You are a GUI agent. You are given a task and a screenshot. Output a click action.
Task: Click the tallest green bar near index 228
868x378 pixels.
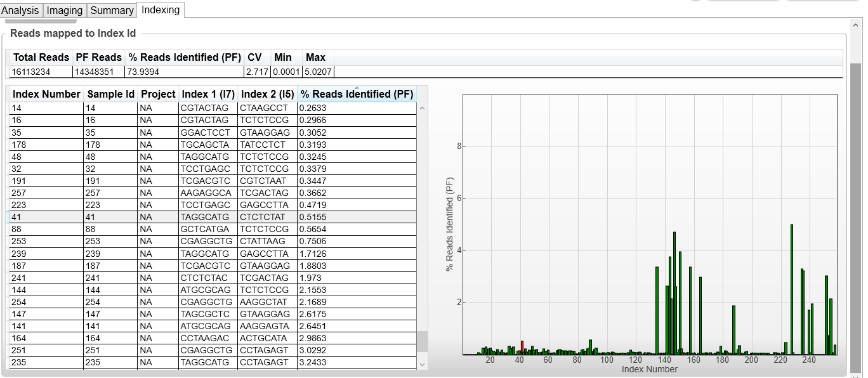(792, 289)
